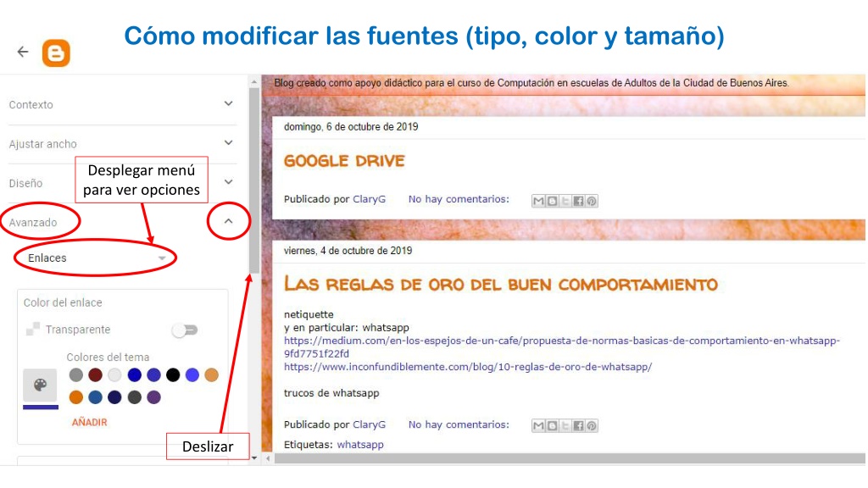Viewport: 868px width, 488px height.
Task: Pin Google Drive post with Pinterest icon
Action: click(591, 201)
